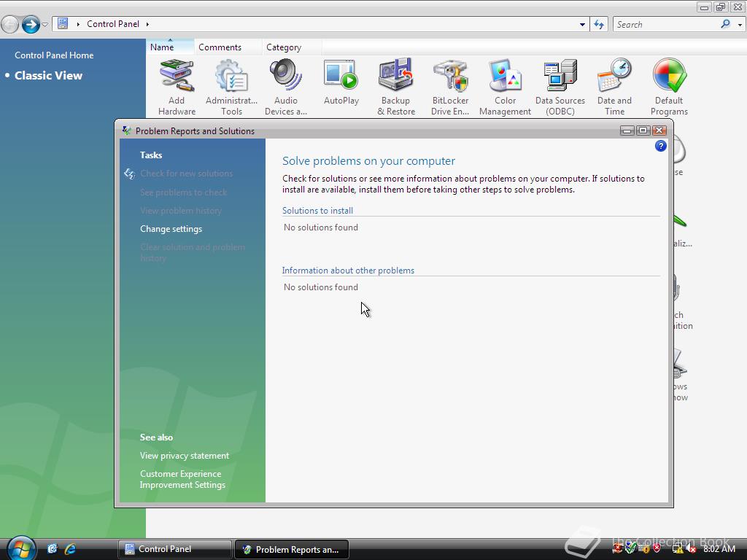Open BitLocker Drive Encryption icon
Image resolution: width=747 pixels, height=560 pixels.
(x=450, y=87)
